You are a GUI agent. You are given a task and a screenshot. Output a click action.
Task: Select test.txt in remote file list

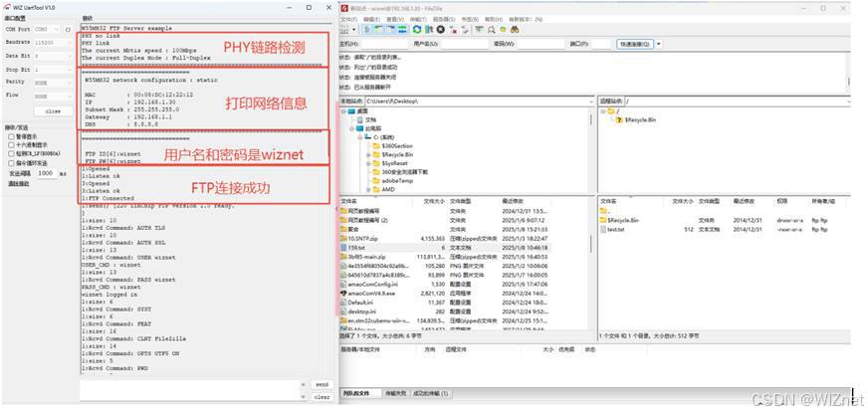click(x=615, y=229)
